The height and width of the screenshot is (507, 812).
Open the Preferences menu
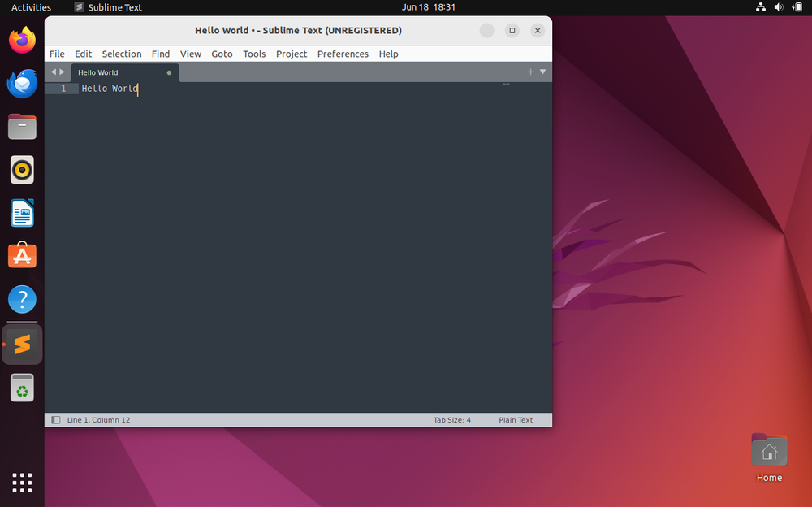[x=343, y=54]
